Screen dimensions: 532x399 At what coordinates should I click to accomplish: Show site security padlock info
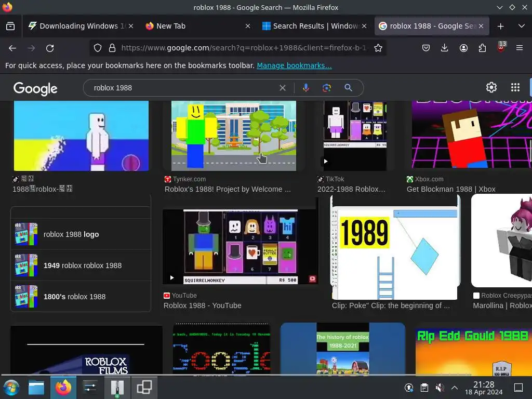coord(112,48)
